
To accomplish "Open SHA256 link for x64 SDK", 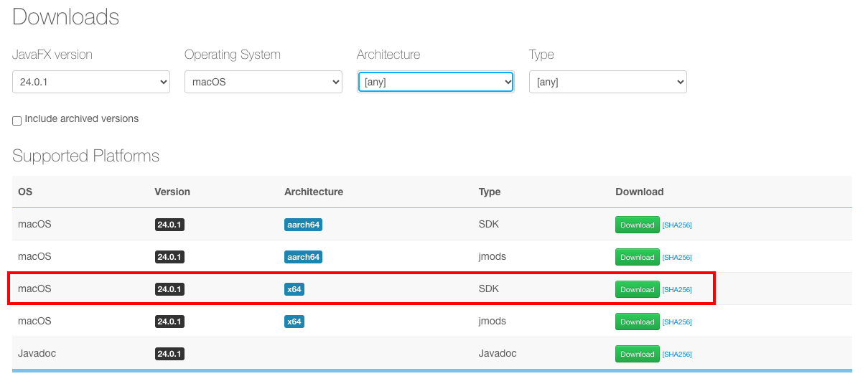I will point(676,290).
